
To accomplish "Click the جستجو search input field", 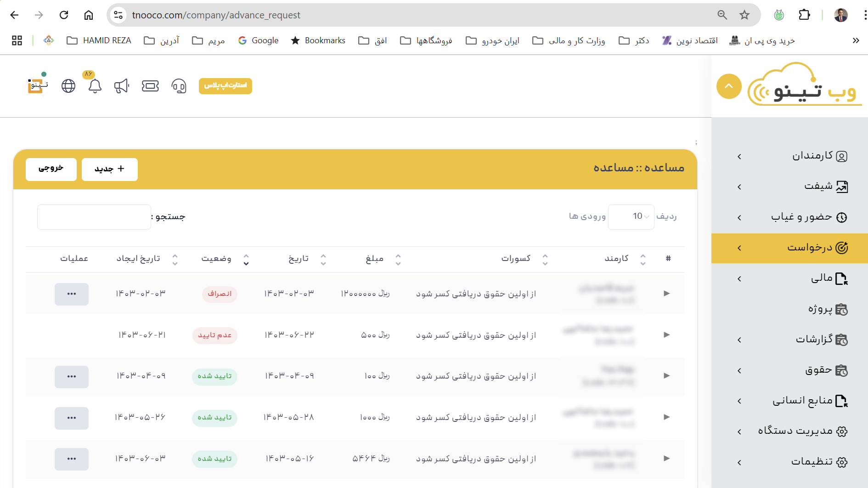I will click(94, 217).
